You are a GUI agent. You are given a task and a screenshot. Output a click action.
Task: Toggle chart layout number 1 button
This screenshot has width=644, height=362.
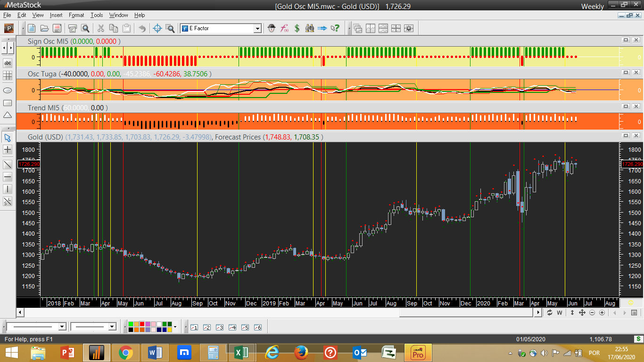[x=194, y=327]
